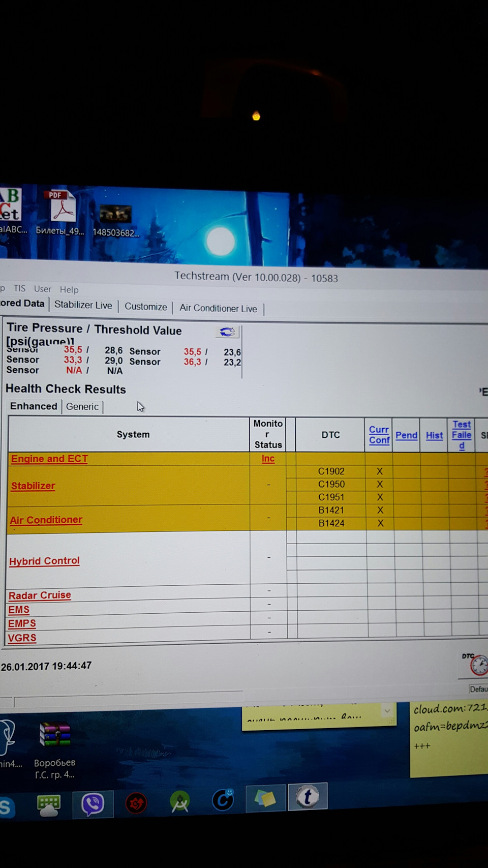The image size is (488, 868).
Task: Click the Sticky Notes taskbar icon
Action: tap(265, 798)
